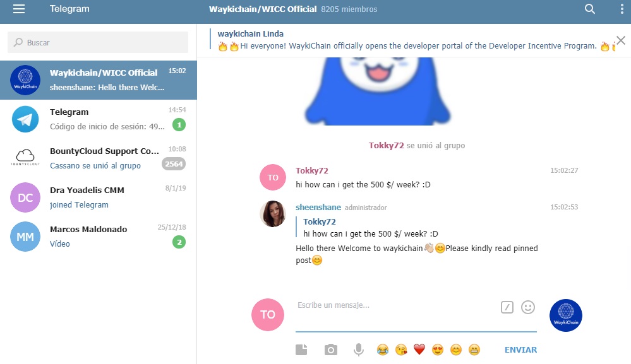Viewport: 631px width, 364px height.
Task: Focus the Buscar search field
Action: pos(98,42)
